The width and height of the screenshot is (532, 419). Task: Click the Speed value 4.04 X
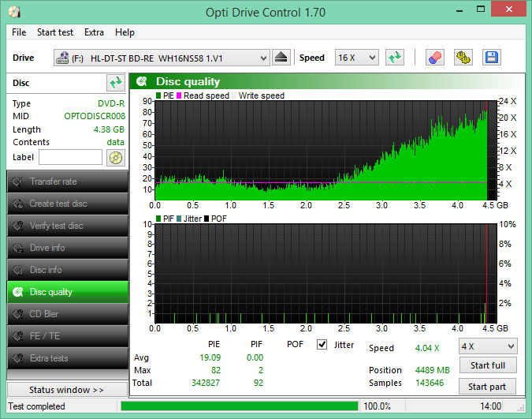(427, 348)
